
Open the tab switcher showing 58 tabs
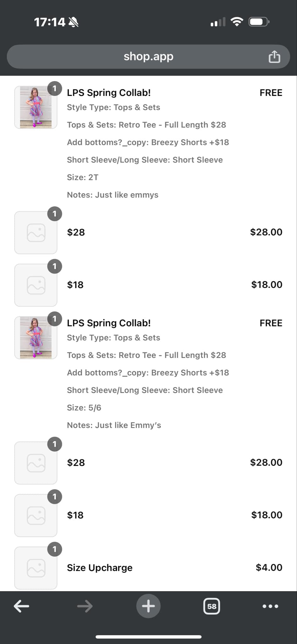point(212,606)
